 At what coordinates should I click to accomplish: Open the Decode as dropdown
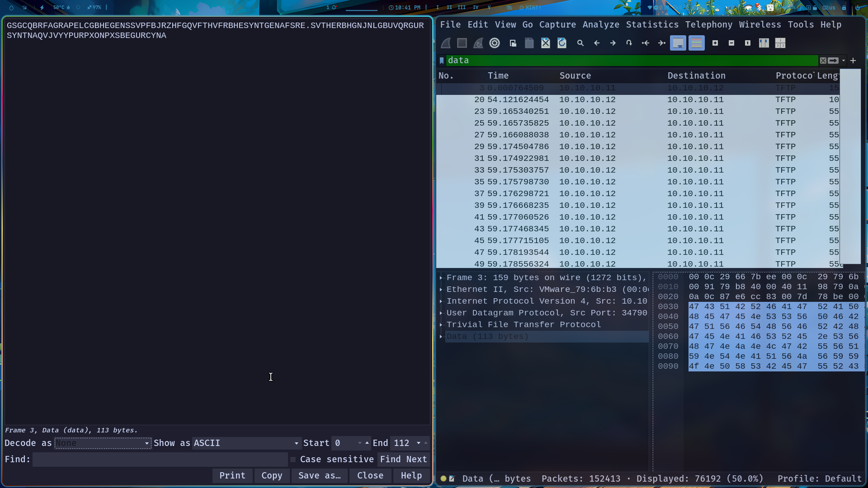[x=103, y=443]
